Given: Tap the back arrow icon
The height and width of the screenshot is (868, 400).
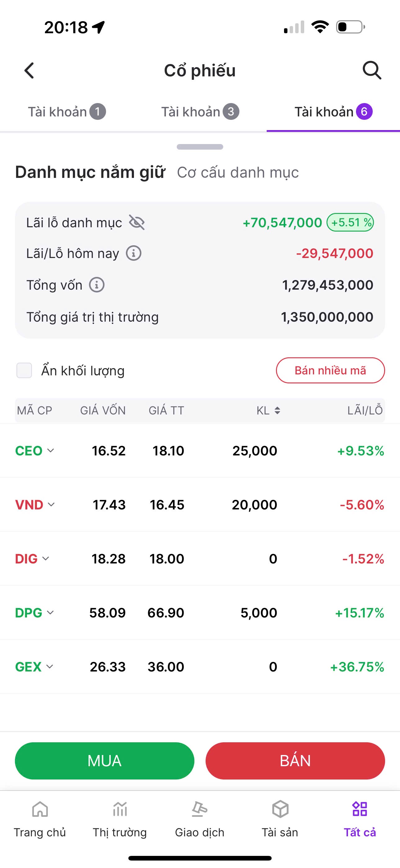Looking at the screenshot, I should (x=29, y=71).
